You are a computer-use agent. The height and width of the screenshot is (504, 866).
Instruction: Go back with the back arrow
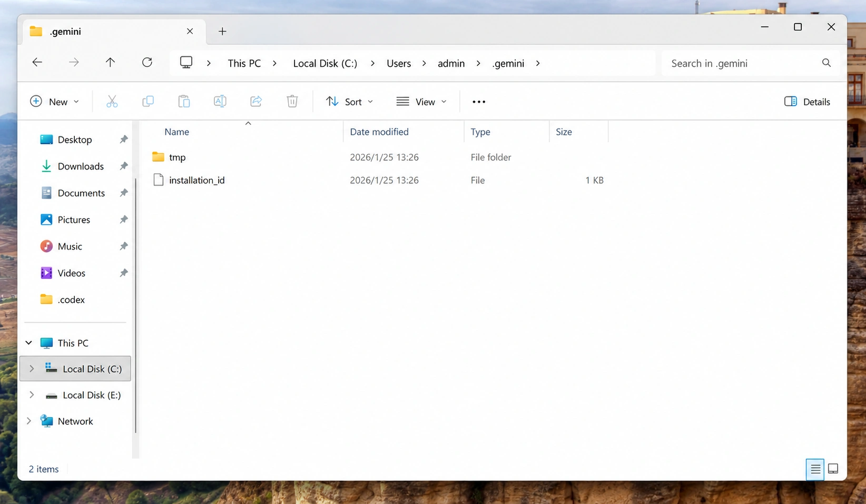tap(37, 63)
